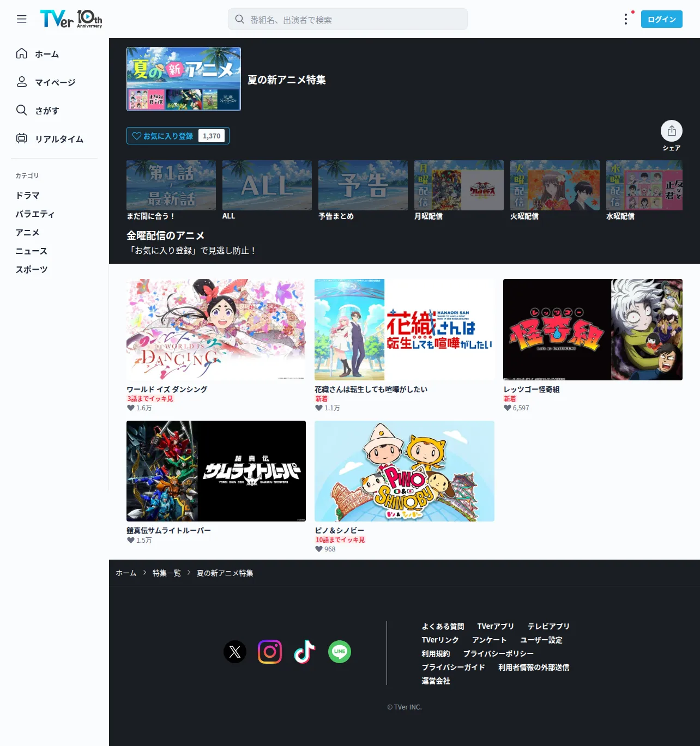Go to 特集一覧 in the breadcrumb
Viewport: 700px width, 746px height.
pyautogui.click(x=167, y=573)
